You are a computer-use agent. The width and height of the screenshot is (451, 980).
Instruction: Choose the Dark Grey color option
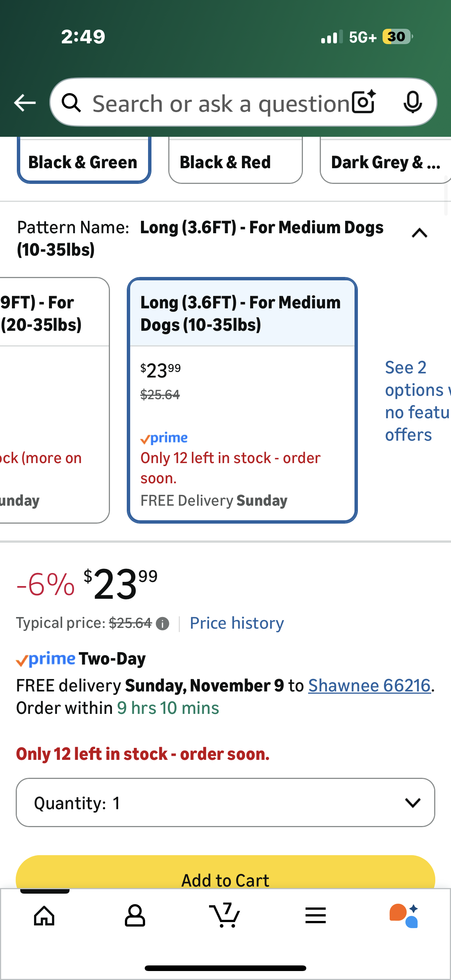tap(385, 162)
